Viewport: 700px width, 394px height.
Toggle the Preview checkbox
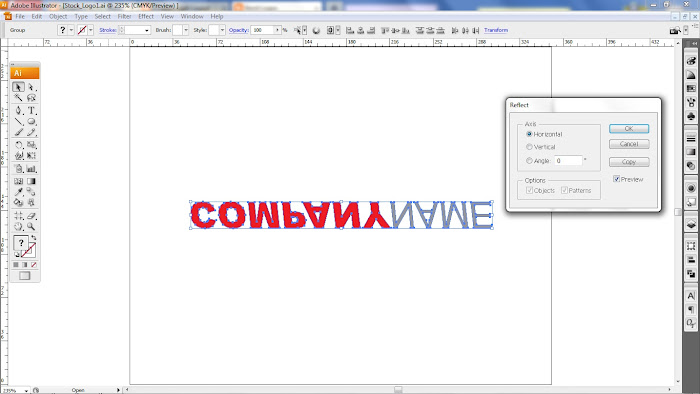(617, 179)
